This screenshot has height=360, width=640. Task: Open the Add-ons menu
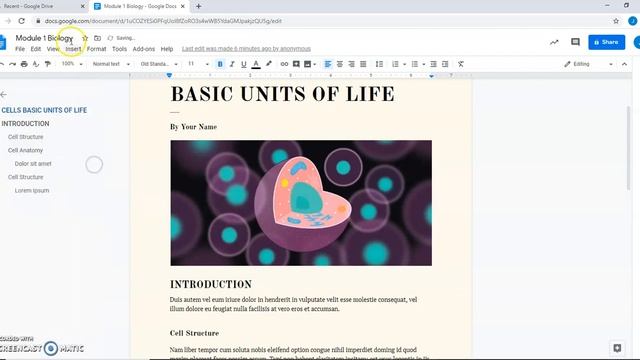pos(144,49)
